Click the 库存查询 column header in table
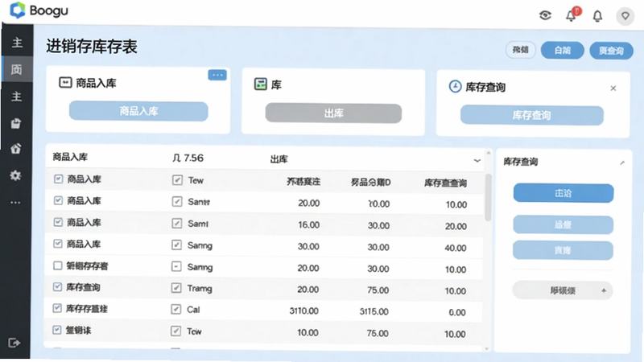644x362 pixels. (x=445, y=183)
